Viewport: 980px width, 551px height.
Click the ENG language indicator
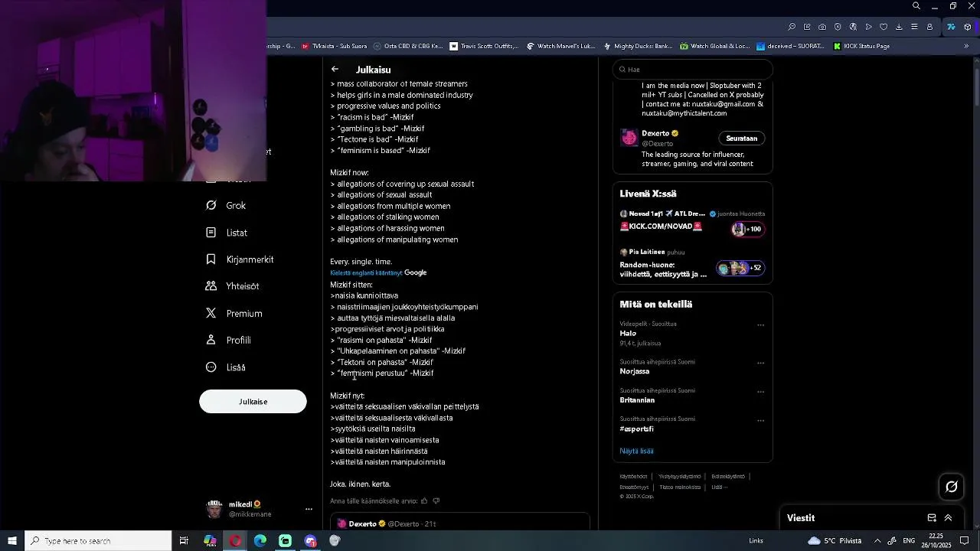tap(910, 541)
